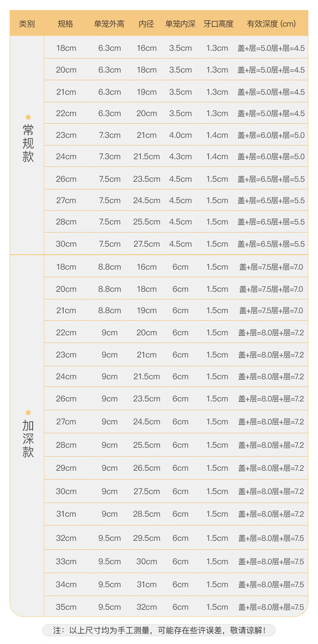Click the 29cm cell in 规格 column
This screenshot has width=318, height=644.
pos(66,468)
